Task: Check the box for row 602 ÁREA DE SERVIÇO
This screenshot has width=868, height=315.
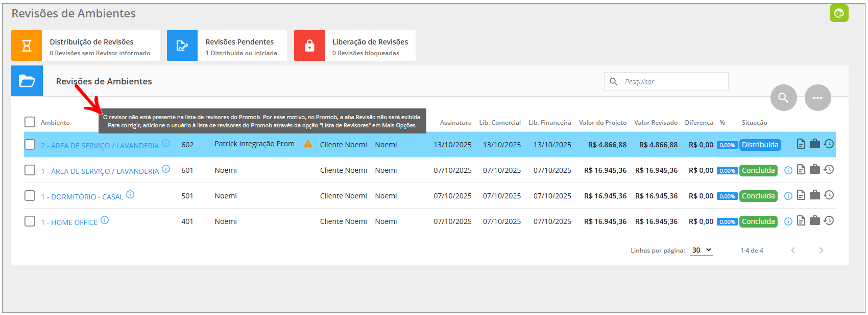Action: [x=30, y=145]
